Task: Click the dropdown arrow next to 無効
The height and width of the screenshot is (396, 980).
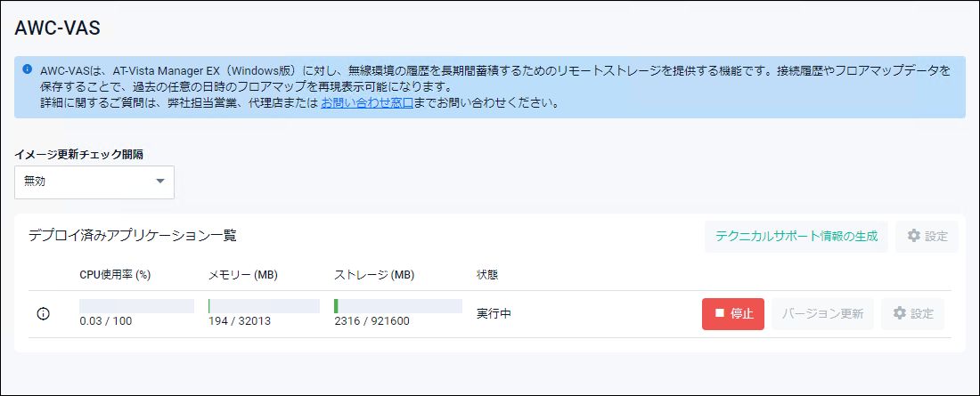Action: (x=160, y=182)
